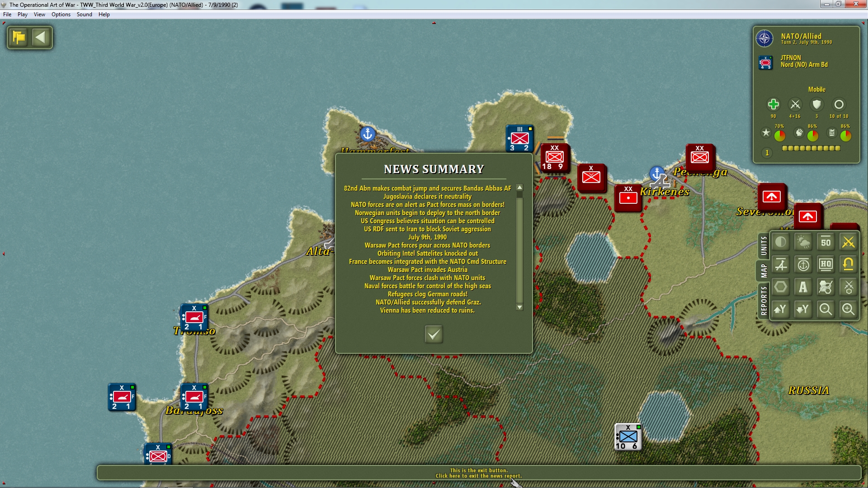Click the anchor port marker at Hammerfest
This screenshot has width=868, height=488.
(368, 134)
